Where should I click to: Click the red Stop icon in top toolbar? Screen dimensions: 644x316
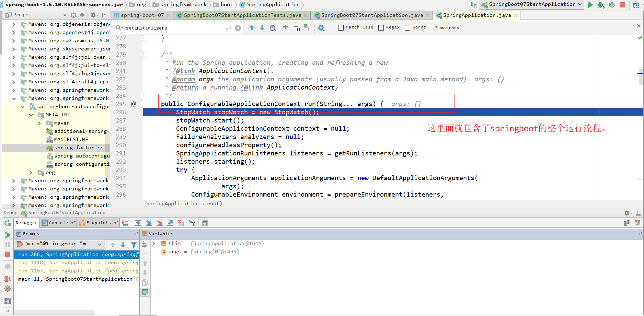pyautogui.click(x=622, y=5)
